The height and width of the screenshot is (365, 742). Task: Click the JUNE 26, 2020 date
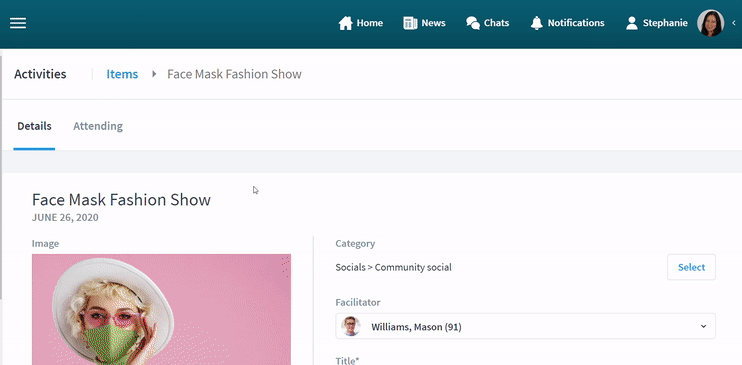click(65, 218)
